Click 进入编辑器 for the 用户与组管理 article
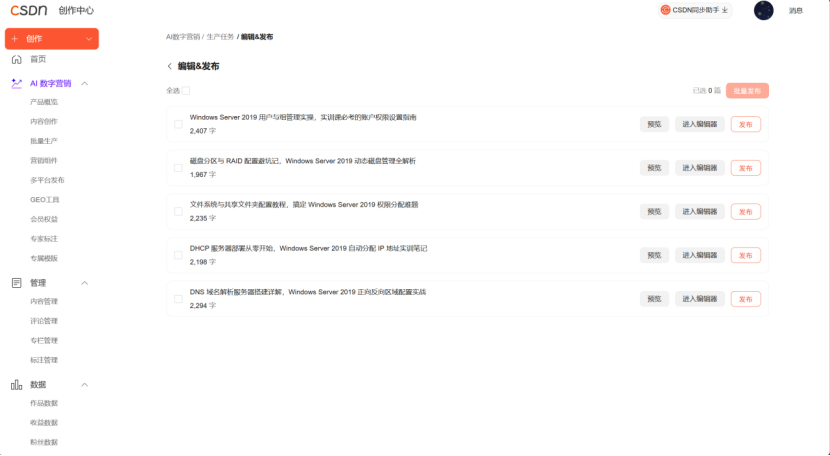The width and height of the screenshot is (830, 456). (x=700, y=124)
